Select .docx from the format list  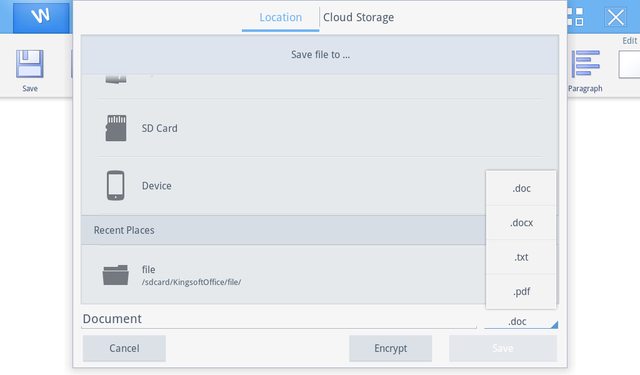(x=521, y=223)
